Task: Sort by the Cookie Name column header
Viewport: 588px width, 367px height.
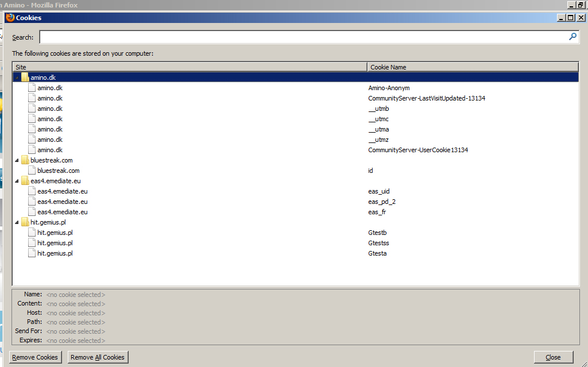Action: coord(473,67)
